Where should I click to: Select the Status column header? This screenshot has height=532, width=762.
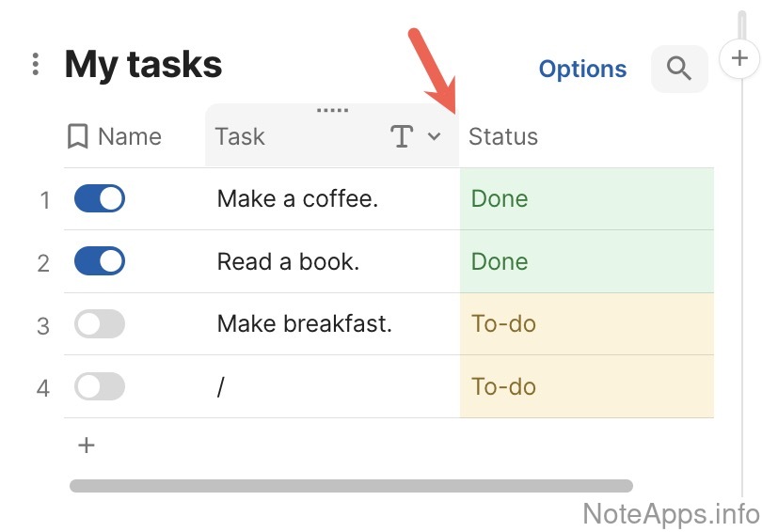(504, 137)
